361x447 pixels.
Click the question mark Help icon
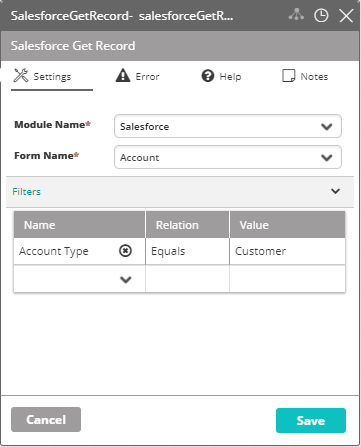[208, 76]
